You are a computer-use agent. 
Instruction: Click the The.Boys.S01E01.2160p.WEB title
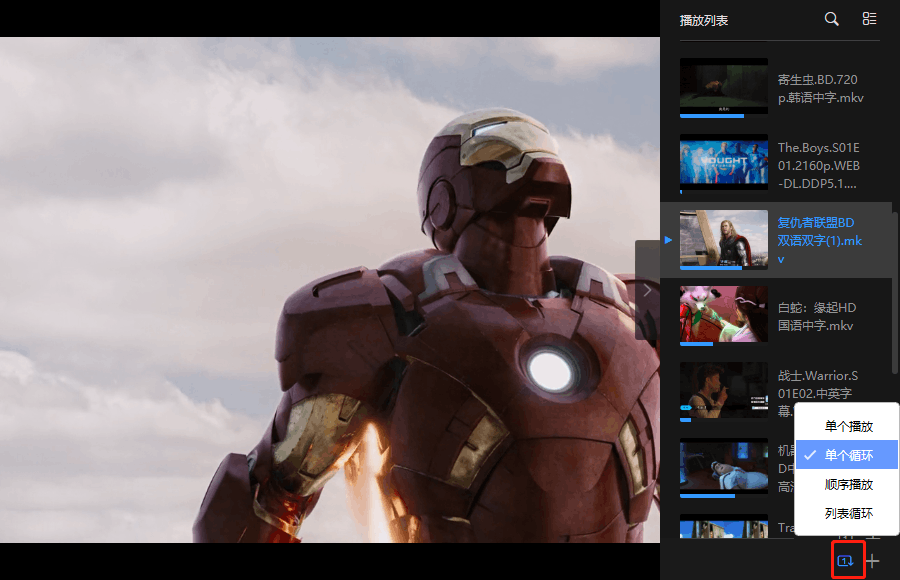(818, 165)
